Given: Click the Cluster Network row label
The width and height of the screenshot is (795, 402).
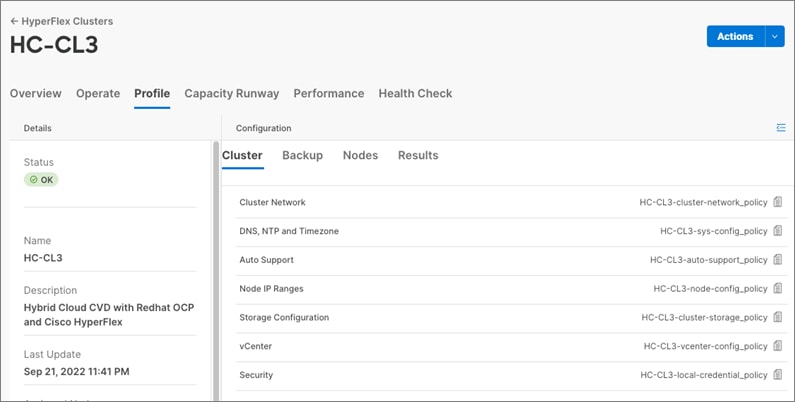Looking at the screenshot, I should point(272,202).
